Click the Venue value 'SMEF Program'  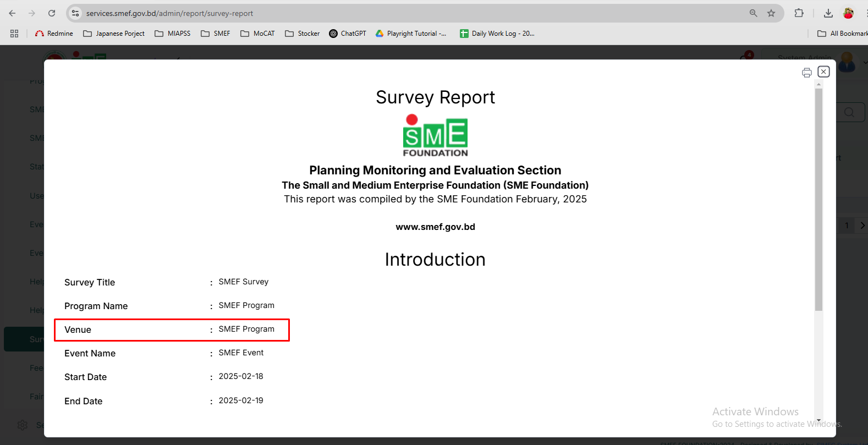tap(246, 329)
